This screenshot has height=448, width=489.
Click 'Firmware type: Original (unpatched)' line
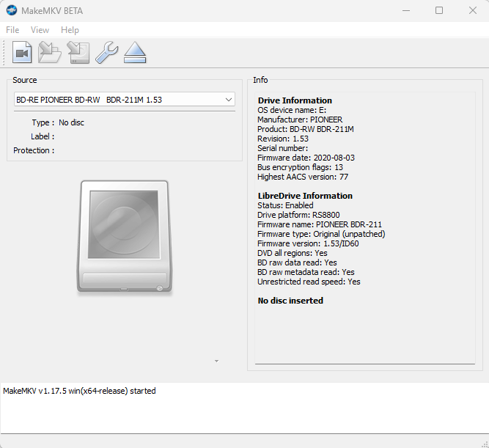pyautogui.click(x=321, y=234)
